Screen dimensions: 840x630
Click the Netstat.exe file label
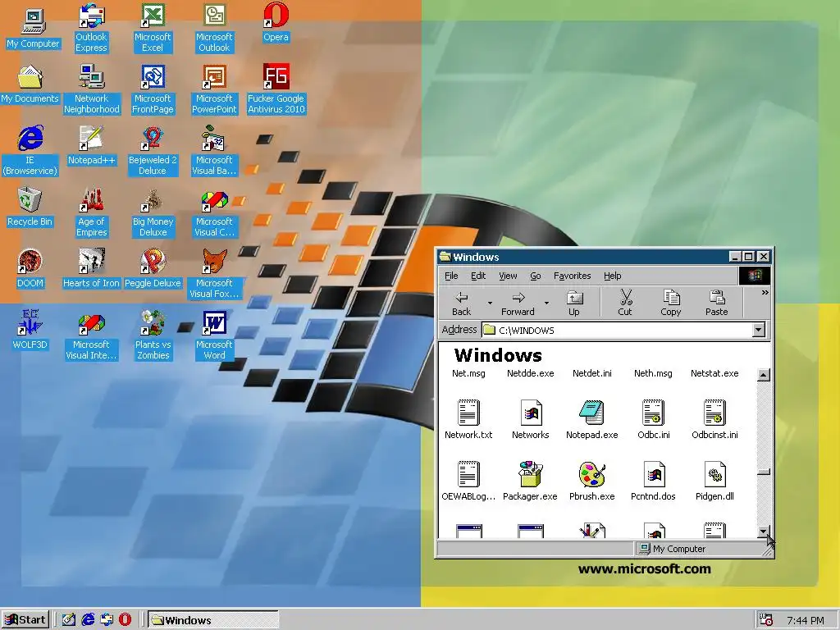coord(714,373)
